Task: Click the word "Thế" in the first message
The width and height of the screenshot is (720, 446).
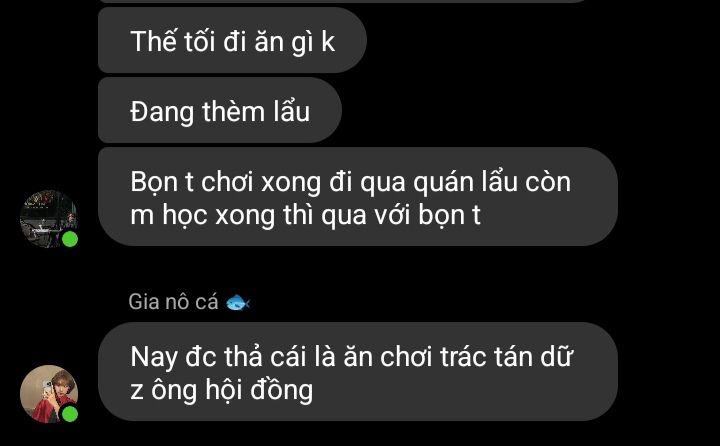Action: [x=153, y=40]
